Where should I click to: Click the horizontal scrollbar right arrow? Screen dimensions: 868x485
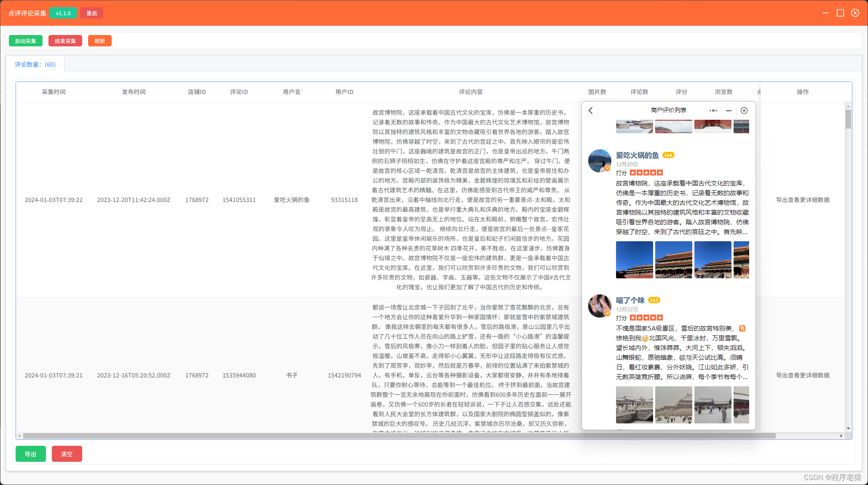click(841, 436)
